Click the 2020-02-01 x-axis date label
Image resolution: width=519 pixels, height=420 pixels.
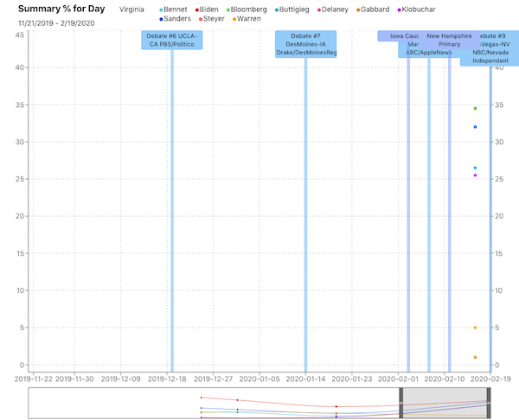(398, 379)
